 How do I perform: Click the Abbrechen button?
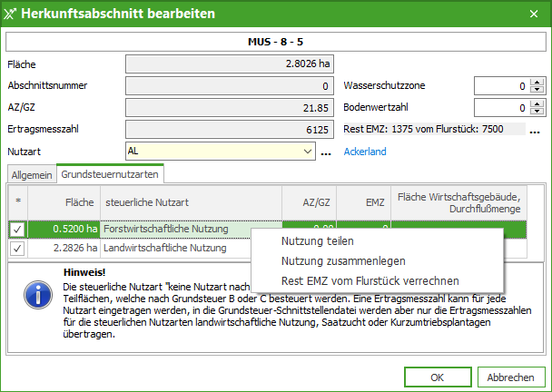(x=511, y=377)
